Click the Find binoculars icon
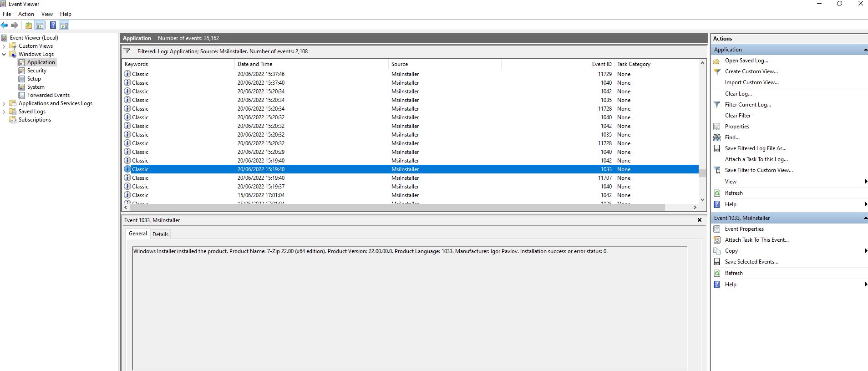This screenshot has width=868, height=371. coord(717,137)
